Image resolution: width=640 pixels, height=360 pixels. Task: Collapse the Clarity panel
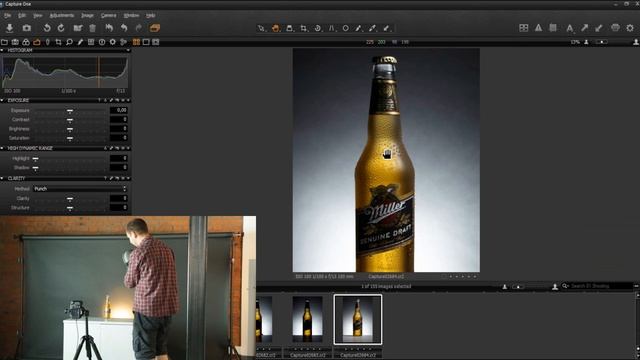2,178
